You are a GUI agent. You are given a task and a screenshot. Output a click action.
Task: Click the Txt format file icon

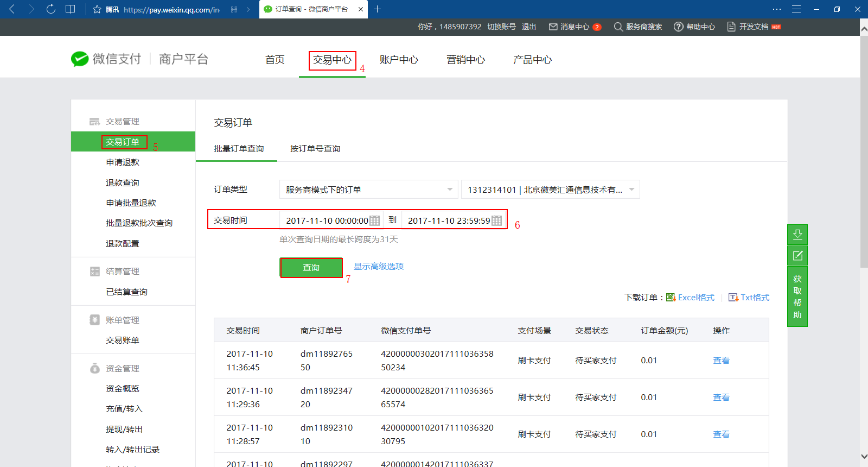click(x=733, y=298)
